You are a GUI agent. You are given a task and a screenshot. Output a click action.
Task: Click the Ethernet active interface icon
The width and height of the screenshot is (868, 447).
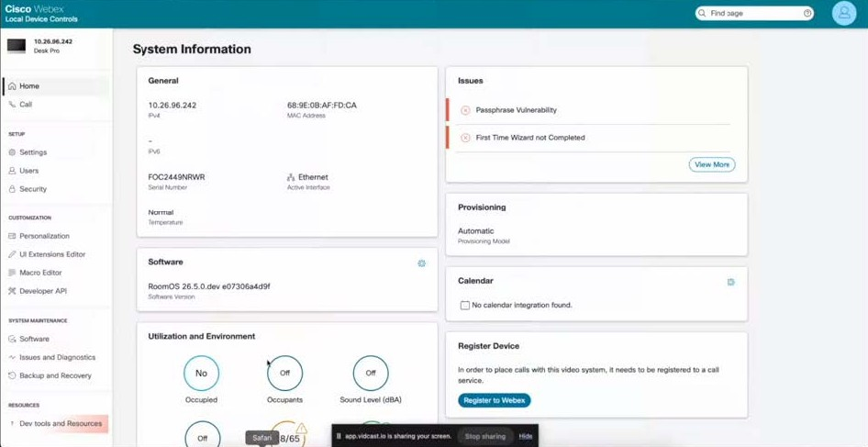[291, 177]
